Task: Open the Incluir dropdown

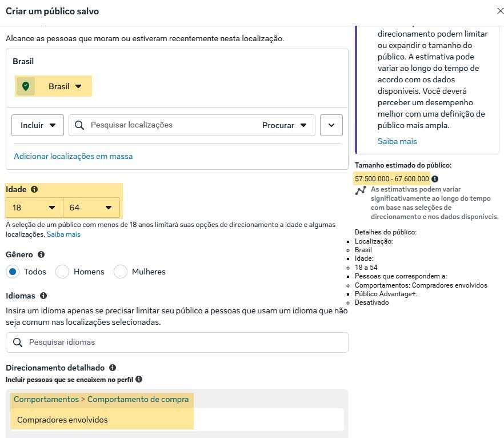Action: tap(37, 125)
